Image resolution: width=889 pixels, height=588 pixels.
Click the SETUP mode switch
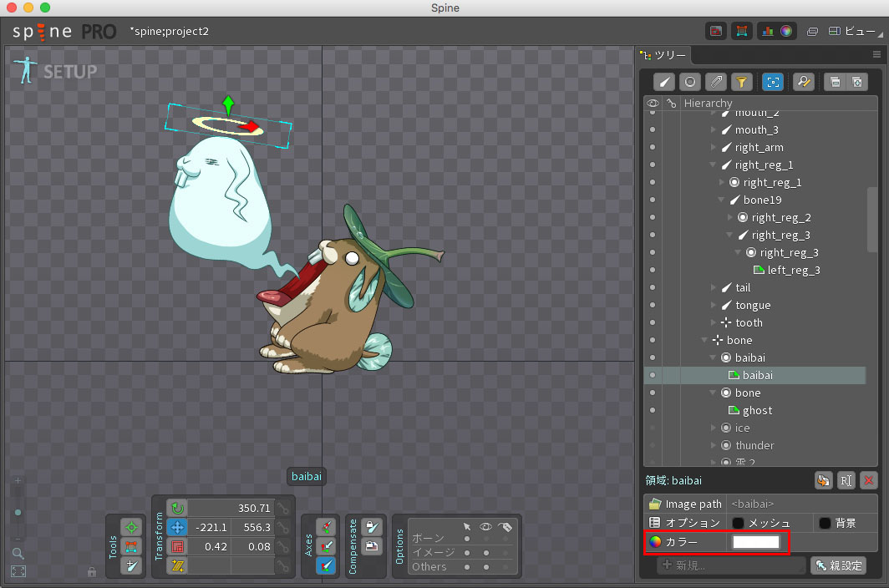click(55, 71)
